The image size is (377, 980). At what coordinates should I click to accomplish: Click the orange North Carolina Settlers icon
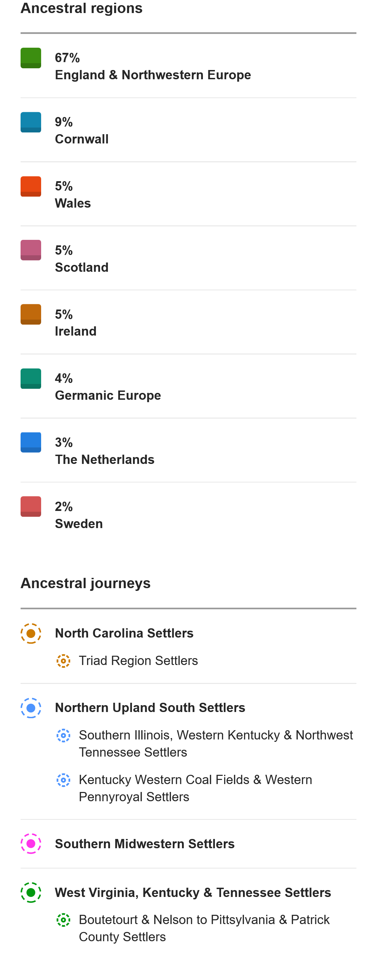(x=31, y=633)
